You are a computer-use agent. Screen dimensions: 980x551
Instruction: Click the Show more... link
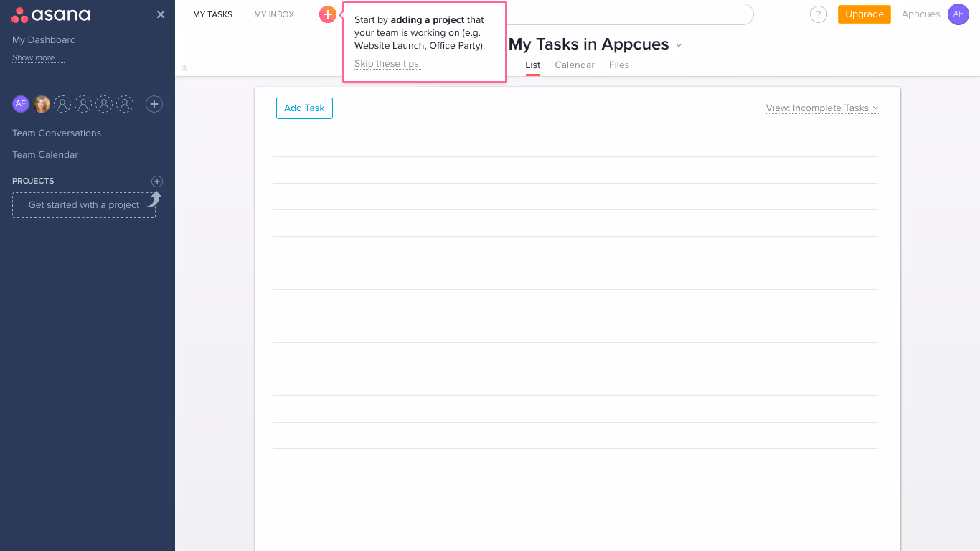click(38, 58)
